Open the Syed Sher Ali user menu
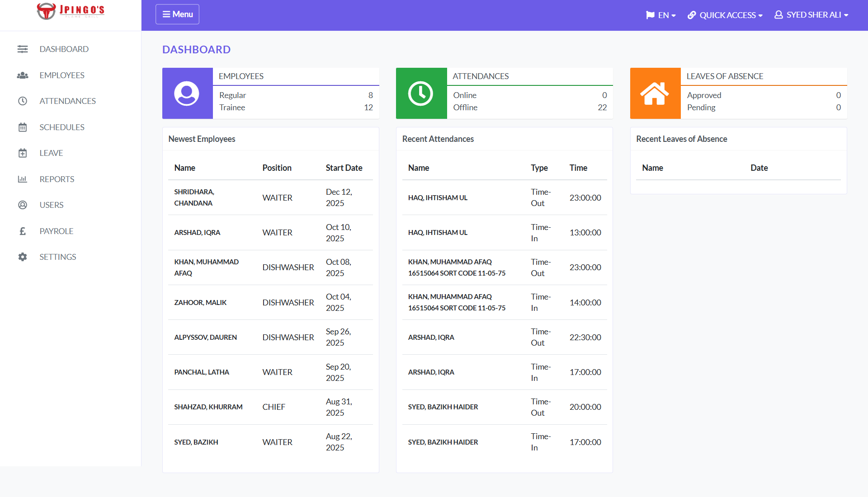The width and height of the screenshot is (868, 497). pyautogui.click(x=811, y=15)
